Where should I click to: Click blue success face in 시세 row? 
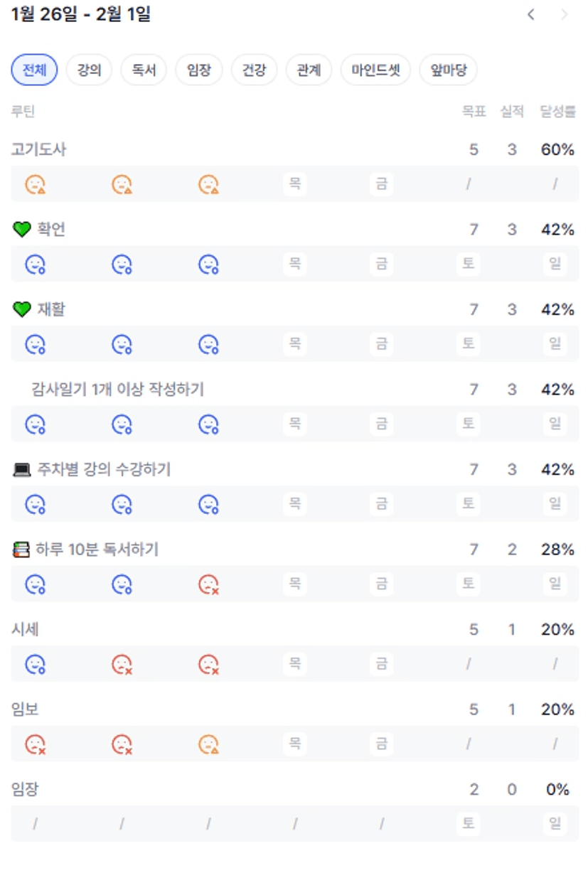(x=36, y=665)
